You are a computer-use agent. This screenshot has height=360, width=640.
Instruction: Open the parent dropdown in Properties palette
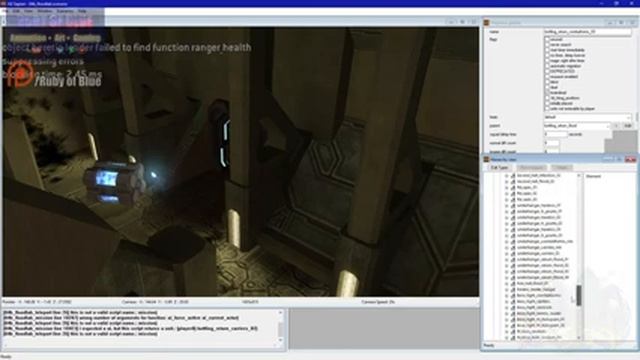[577, 126]
